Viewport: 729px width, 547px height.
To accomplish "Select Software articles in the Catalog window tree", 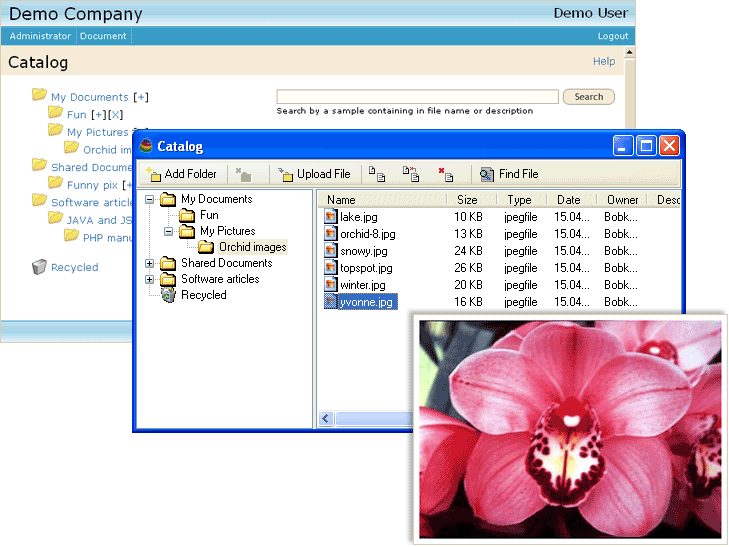I will click(x=220, y=279).
